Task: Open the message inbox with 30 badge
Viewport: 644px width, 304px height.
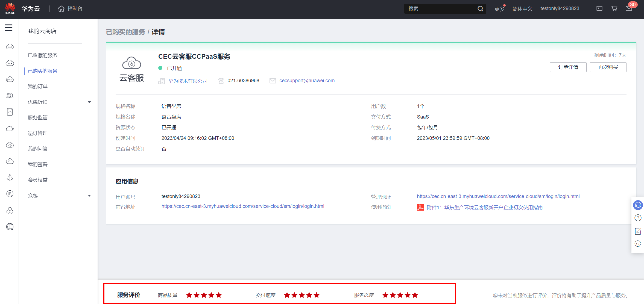Action: tap(629, 8)
